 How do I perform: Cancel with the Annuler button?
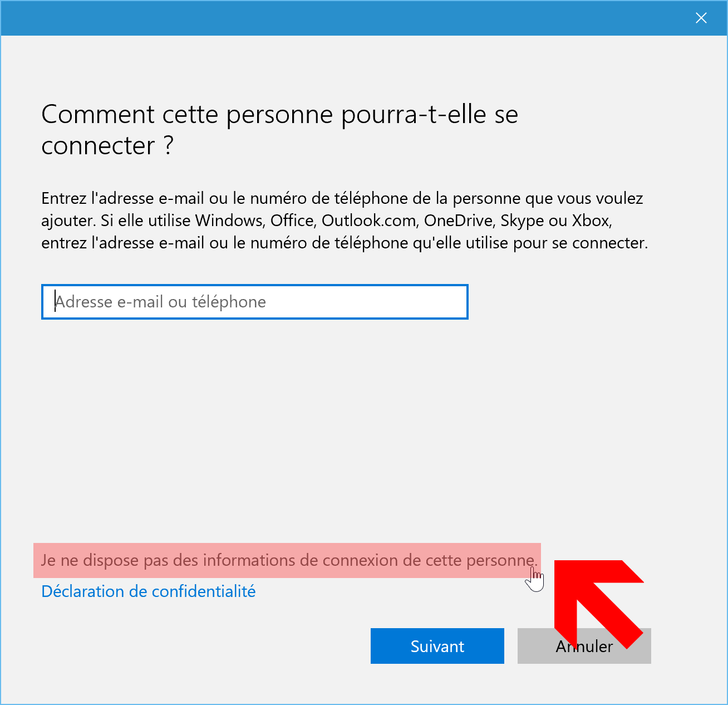pos(584,646)
